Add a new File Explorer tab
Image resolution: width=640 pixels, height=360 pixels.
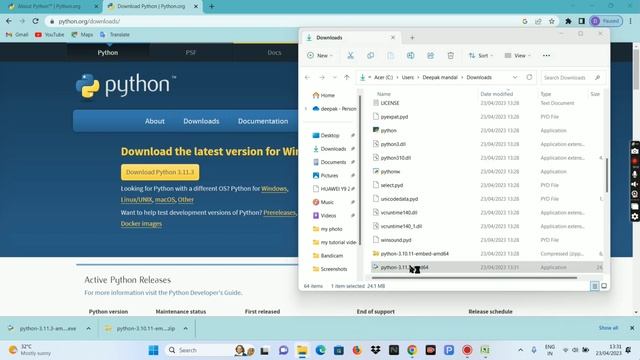click(x=412, y=38)
